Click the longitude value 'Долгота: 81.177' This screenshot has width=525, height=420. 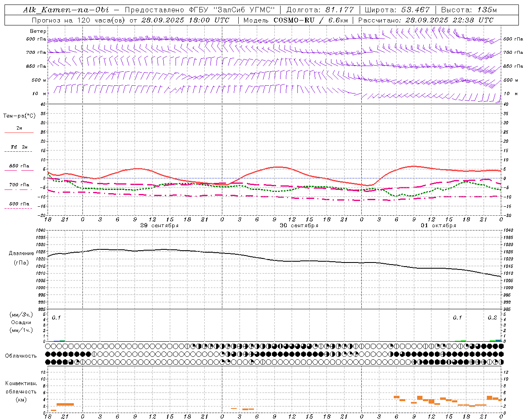point(320,10)
